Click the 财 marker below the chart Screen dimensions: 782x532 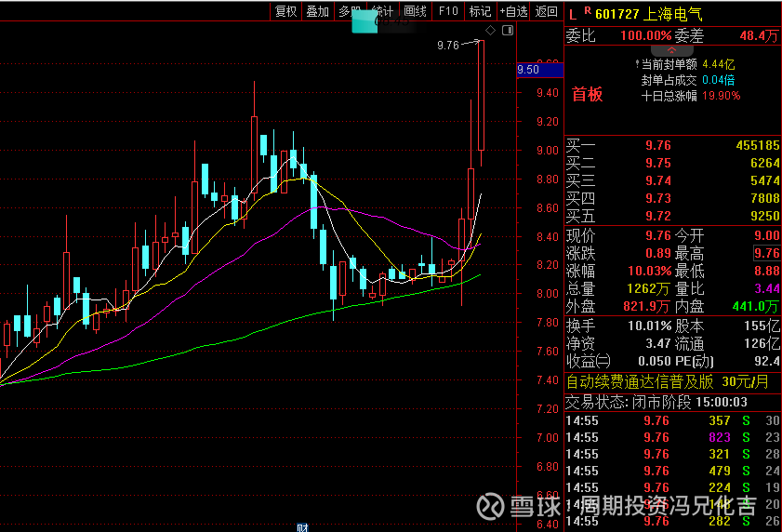click(303, 527)
